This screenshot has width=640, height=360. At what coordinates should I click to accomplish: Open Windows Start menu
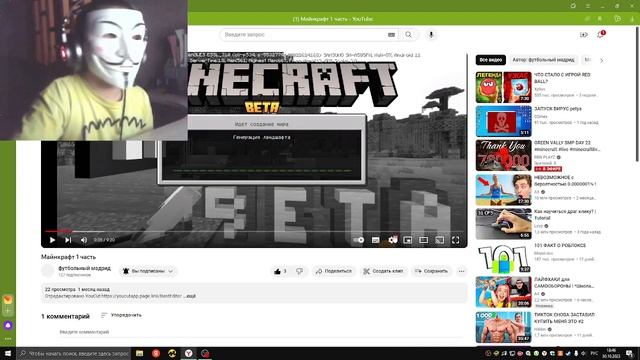8,353
